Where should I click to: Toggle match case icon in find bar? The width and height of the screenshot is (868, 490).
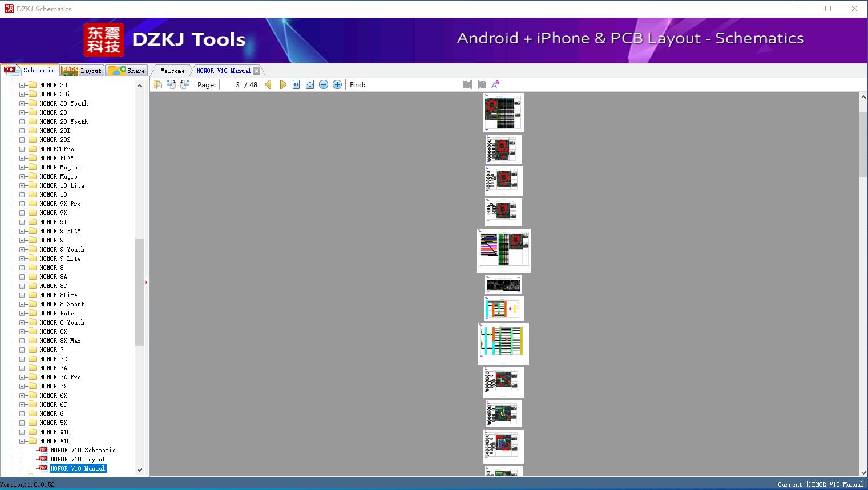tap(495, 84)
